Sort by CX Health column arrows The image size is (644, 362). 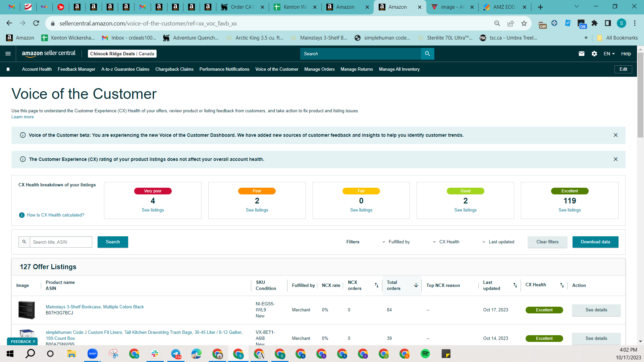562,285
